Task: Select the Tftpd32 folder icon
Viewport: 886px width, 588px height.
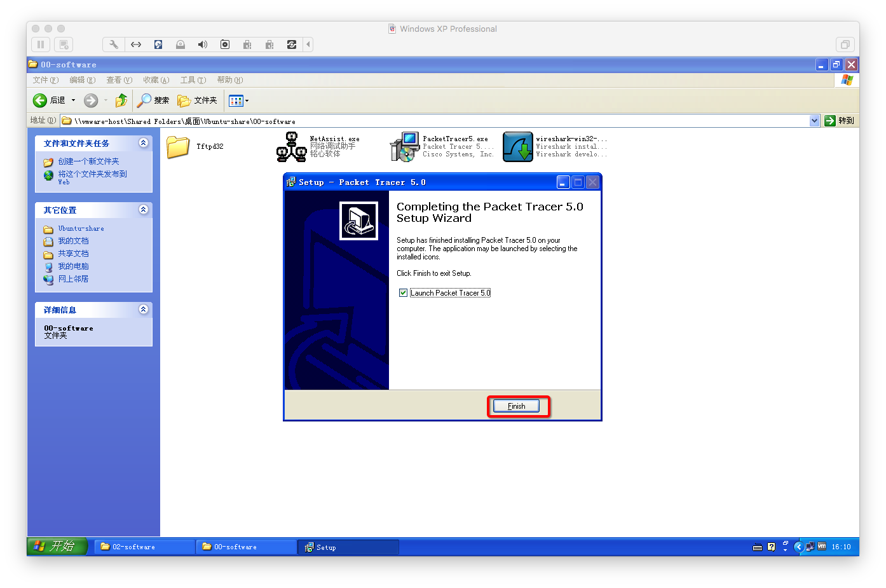Action: coord(178,147)
